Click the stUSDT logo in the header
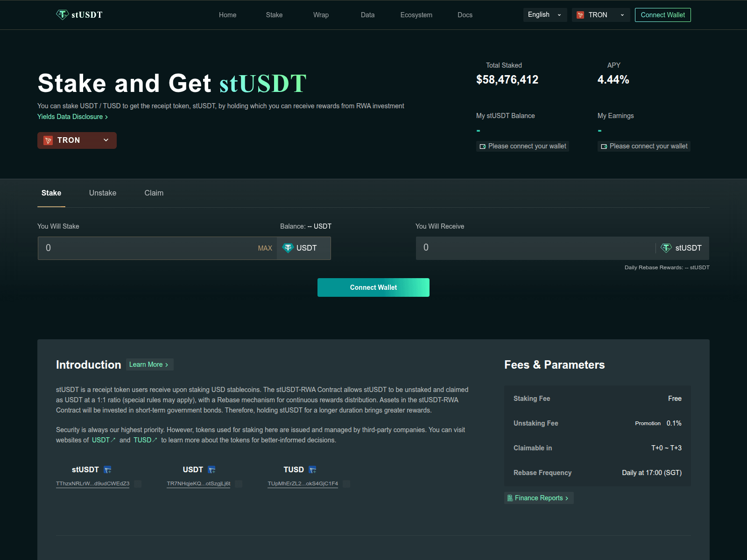This screenshot has height=560, width=747. (79, 15)
